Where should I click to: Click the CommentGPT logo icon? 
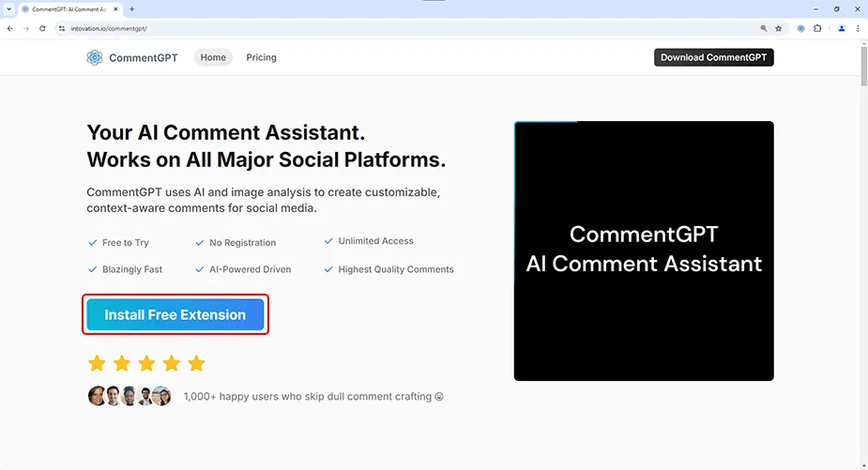pos(95,57)
